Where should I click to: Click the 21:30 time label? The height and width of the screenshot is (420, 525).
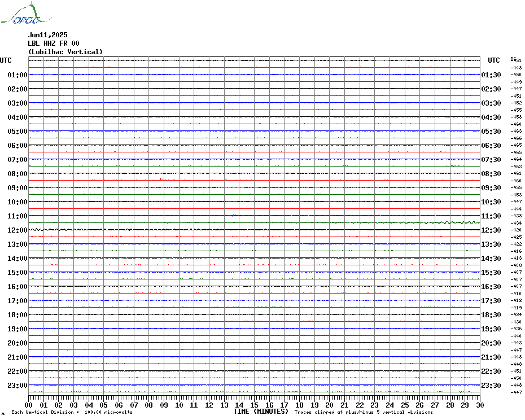[x=491, y=357]
